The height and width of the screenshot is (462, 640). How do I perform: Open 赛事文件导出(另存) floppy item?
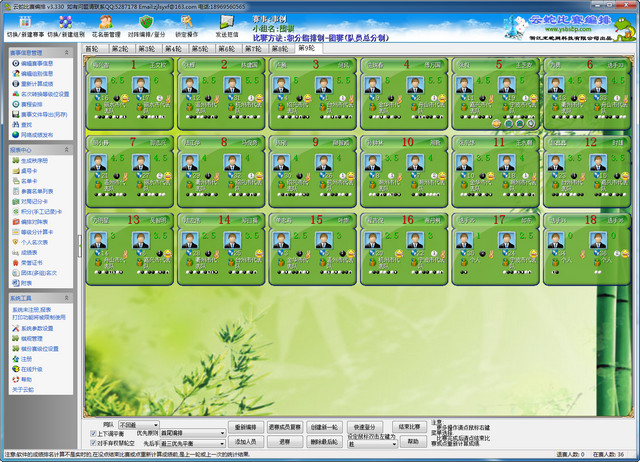pyautogui.click(x=40, y=114)
